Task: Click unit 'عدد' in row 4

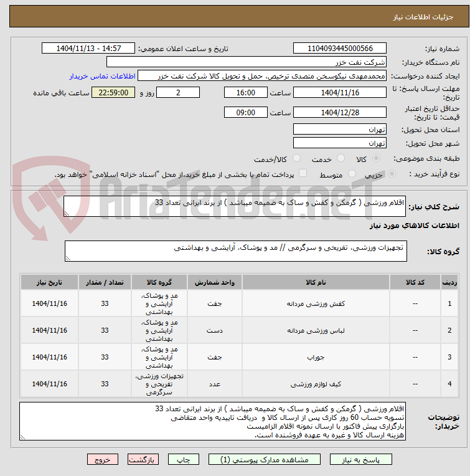Action: click(215, 384)
